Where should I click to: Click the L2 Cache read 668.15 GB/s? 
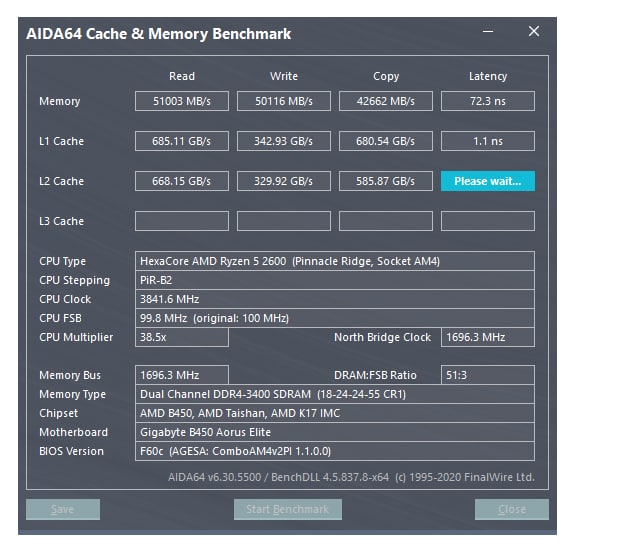(x=182, y=181)
